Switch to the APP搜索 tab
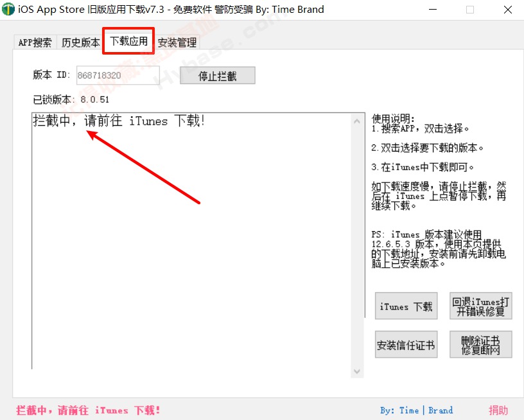 35,42
